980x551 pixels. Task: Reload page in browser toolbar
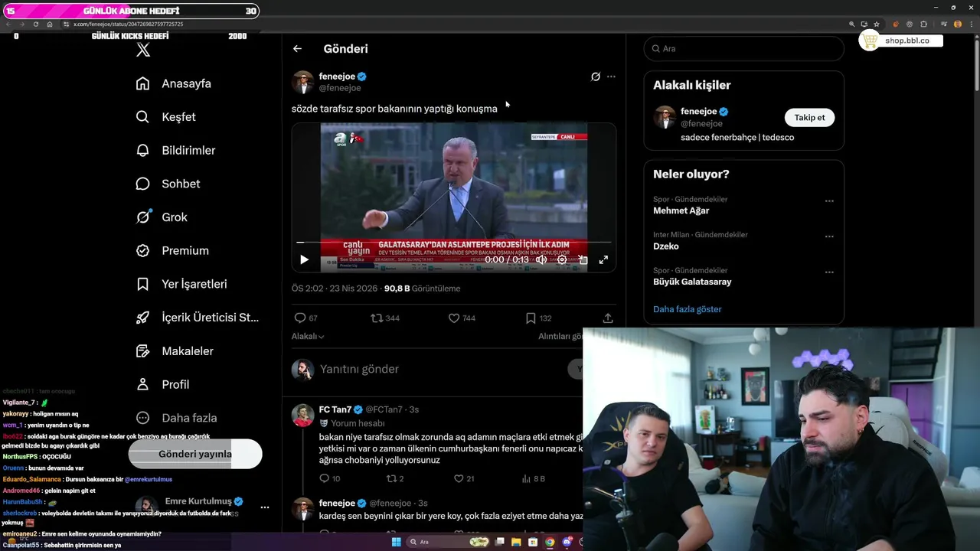click(x=35, y=24)
